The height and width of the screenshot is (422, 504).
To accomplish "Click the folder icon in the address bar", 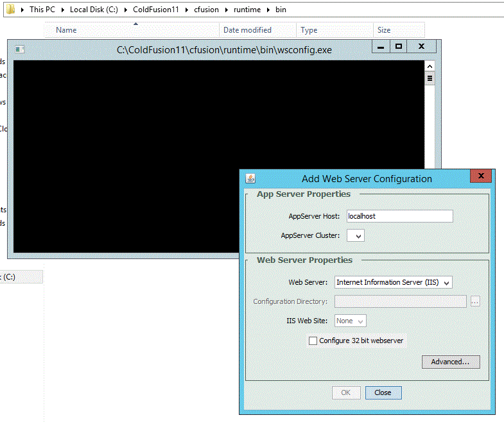I will (x=11, y=9).
